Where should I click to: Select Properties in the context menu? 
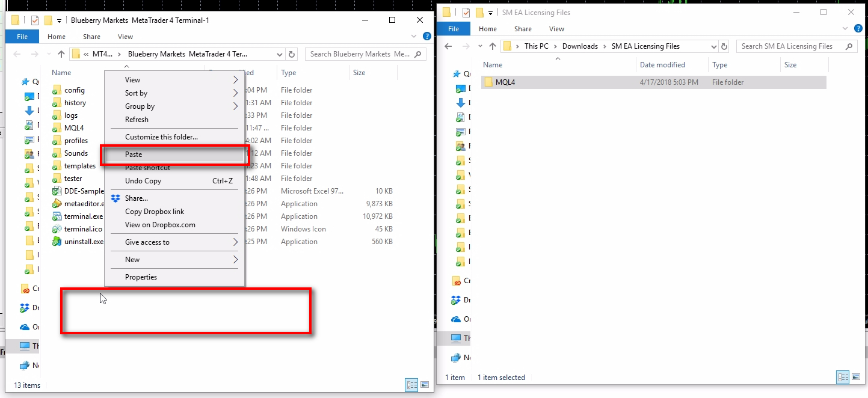coord(141,277)
